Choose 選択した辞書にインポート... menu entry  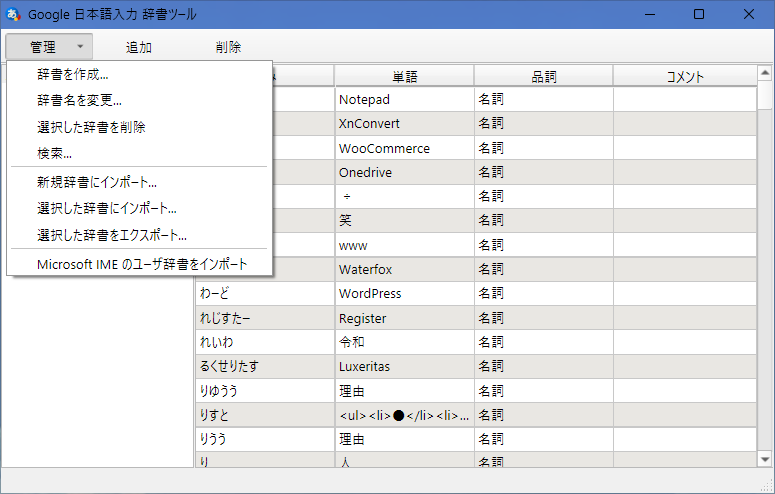(x=139, y=208)
